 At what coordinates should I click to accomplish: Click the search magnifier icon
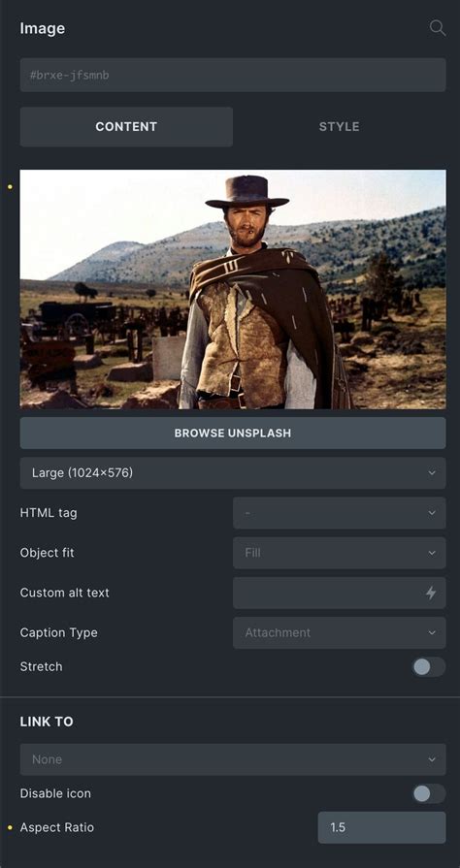coord(438,28)
